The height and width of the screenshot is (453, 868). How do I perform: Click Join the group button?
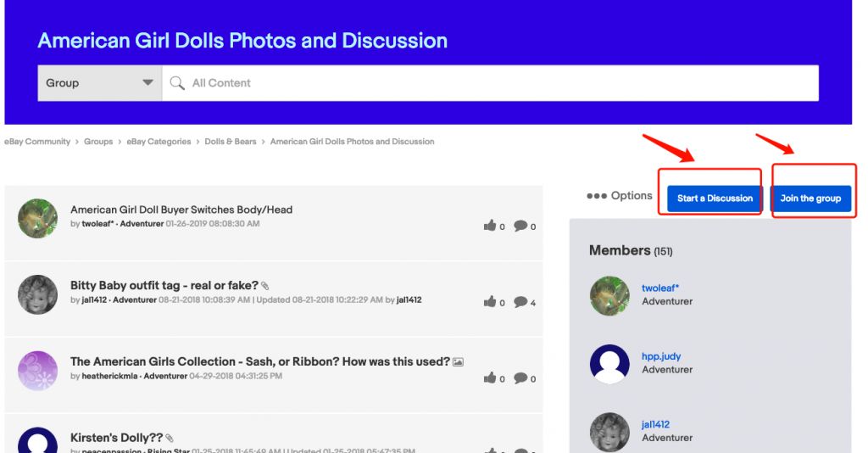810,199
